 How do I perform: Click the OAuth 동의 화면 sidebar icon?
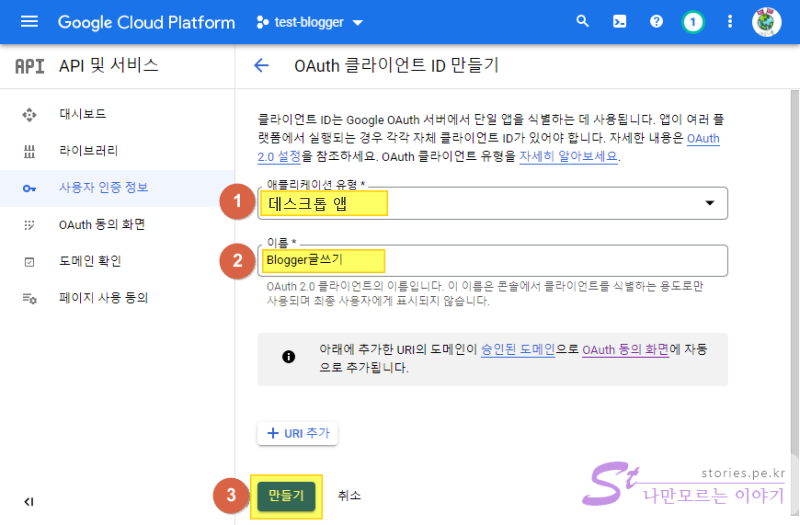(x=29, y=225)
